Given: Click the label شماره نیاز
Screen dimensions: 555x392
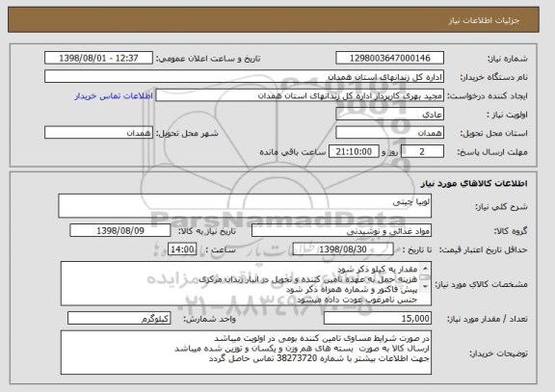Looking at the screenshot, I should point(508,59).
